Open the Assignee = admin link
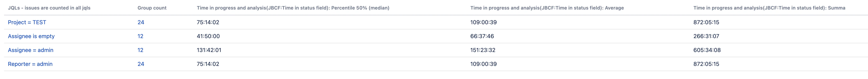This screenshot has width=868, height=79. click(31, 50)
